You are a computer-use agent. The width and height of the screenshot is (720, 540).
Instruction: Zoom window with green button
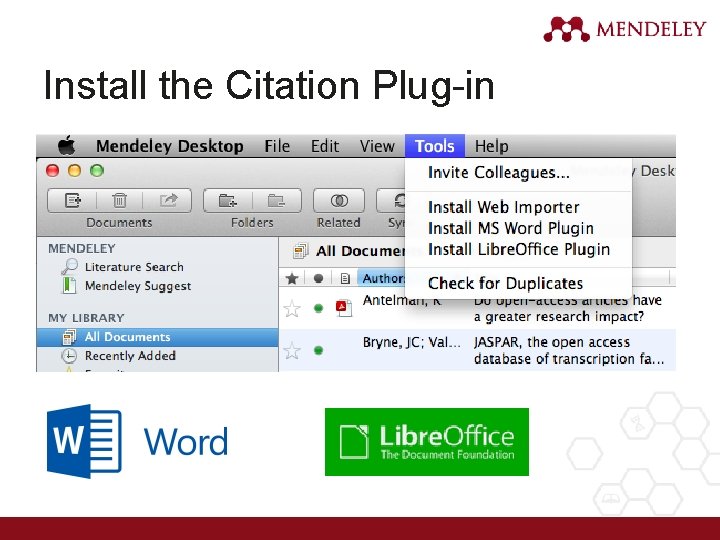[x=96, y=170]
